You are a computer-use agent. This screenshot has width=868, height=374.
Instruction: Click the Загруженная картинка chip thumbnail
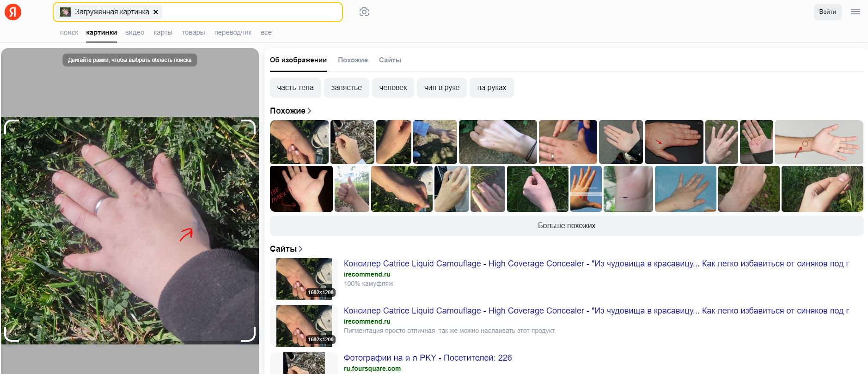pyautogui.click(x=65, y=12)
